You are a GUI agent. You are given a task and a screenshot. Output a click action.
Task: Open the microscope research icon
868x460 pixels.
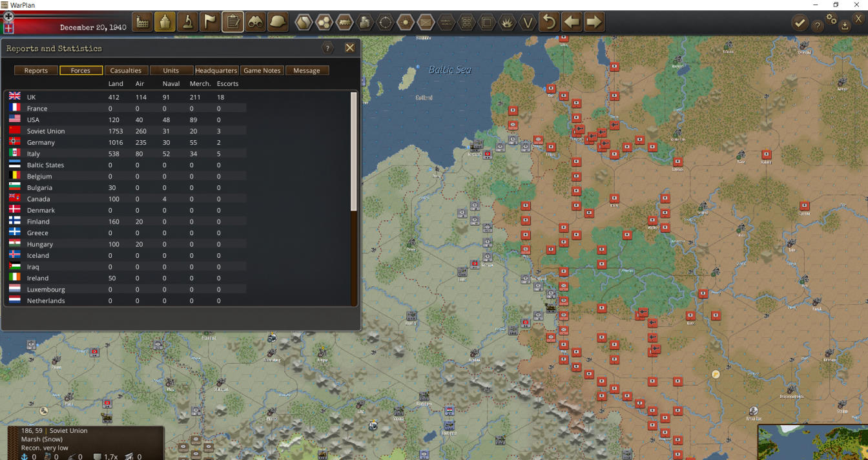(x=187, y=22)
